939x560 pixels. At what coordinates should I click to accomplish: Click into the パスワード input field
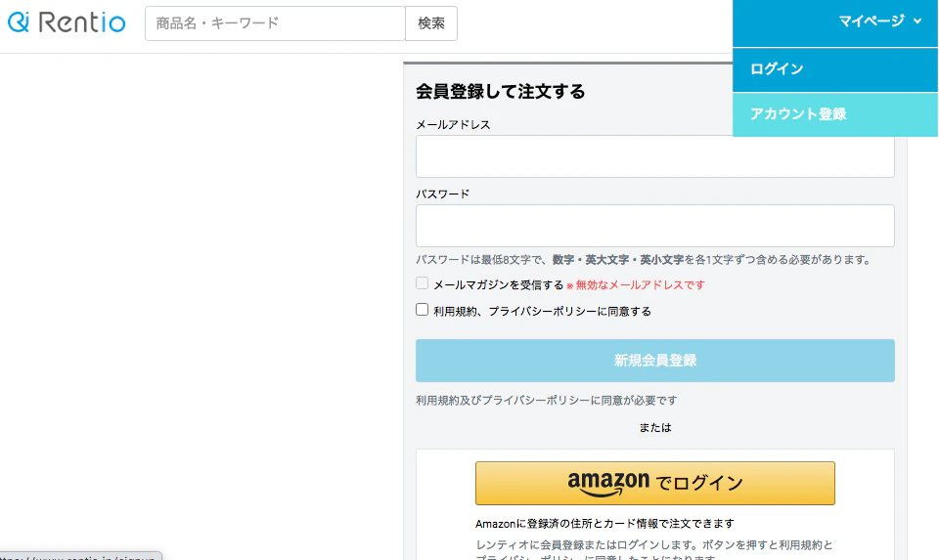coord(655,226)
